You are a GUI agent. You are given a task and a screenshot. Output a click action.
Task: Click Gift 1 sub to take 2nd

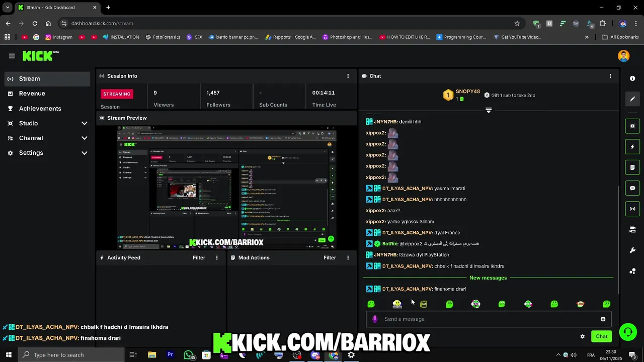(x=509, y=95)
